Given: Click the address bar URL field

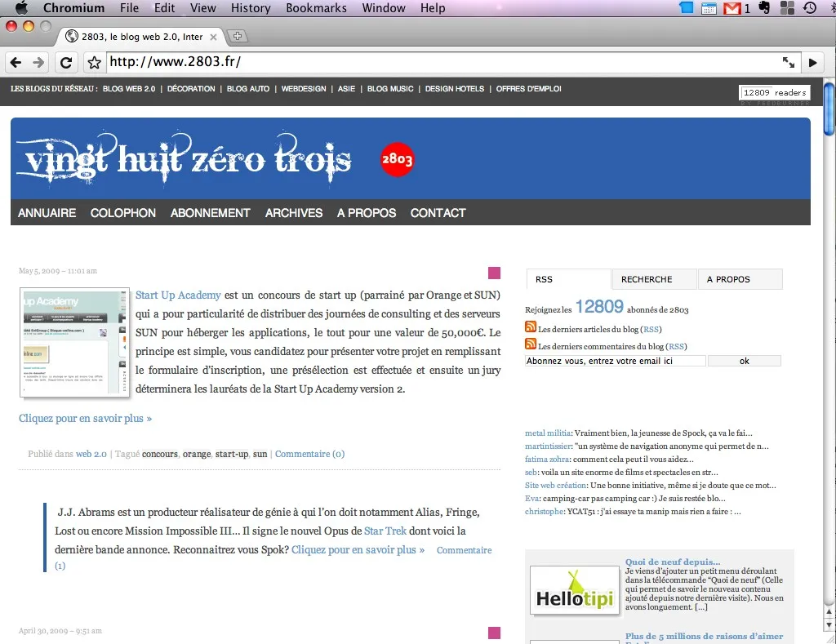Looking at the screenshot, I should (442, 62).
